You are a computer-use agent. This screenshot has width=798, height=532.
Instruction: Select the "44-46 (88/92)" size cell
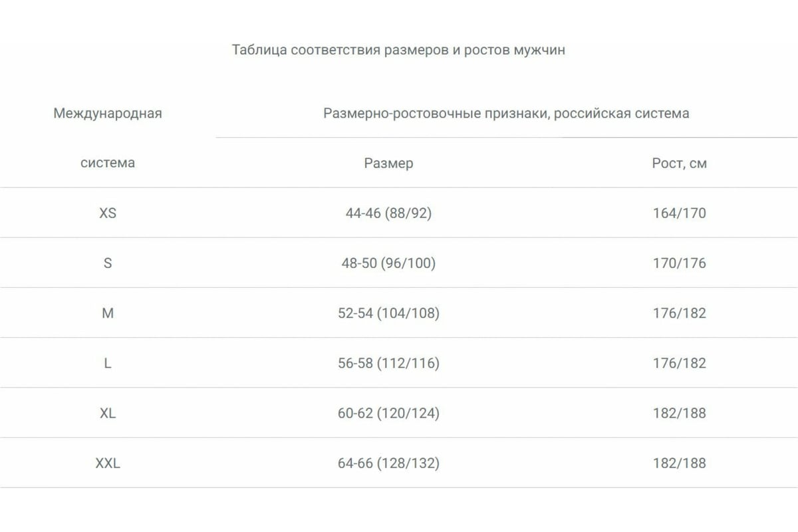(388, 213)
